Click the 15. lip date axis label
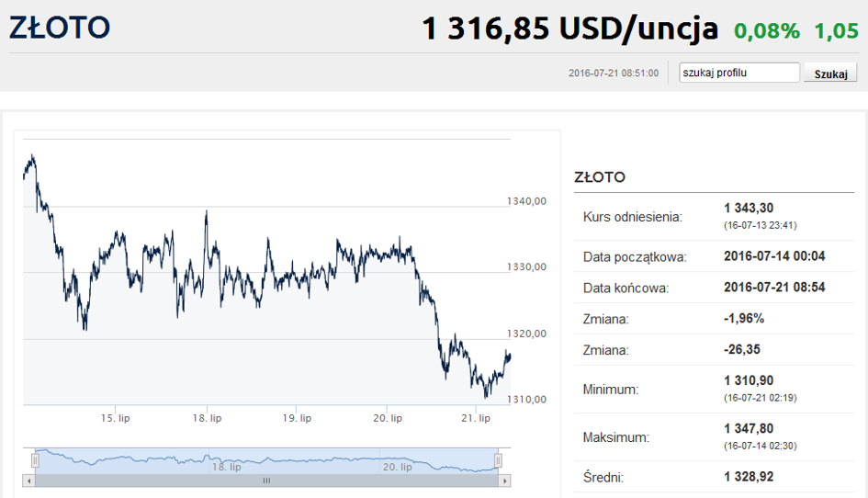868x498 pixels. point(115,418)
